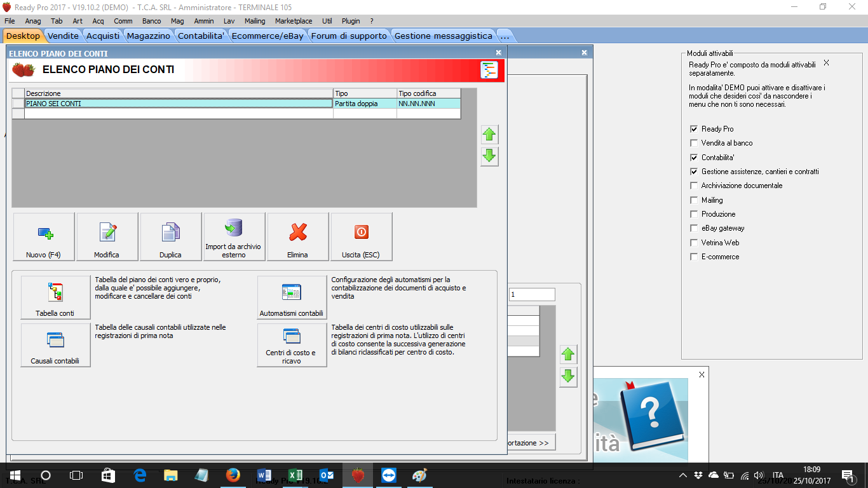Screen dimensions: 868x488
Task: Toggle Gestione assistenze, cantieri e contratti
Action: [x=694, y=172]
